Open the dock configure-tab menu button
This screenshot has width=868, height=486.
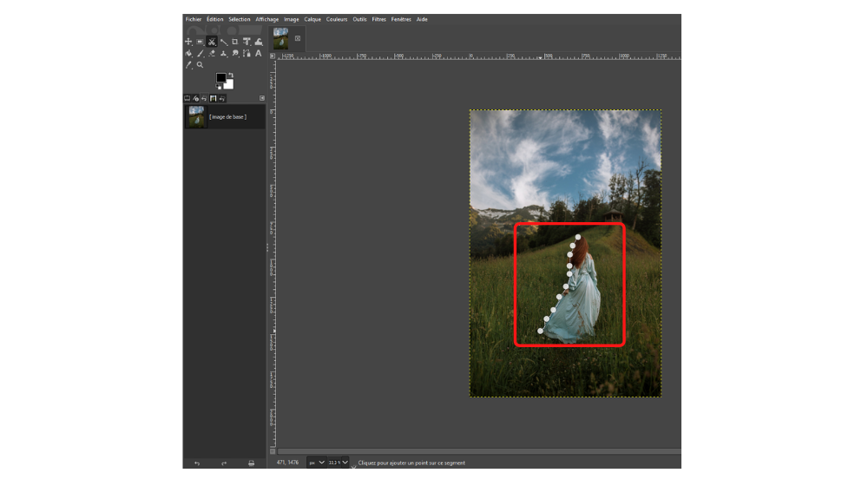tap(262, 98)
